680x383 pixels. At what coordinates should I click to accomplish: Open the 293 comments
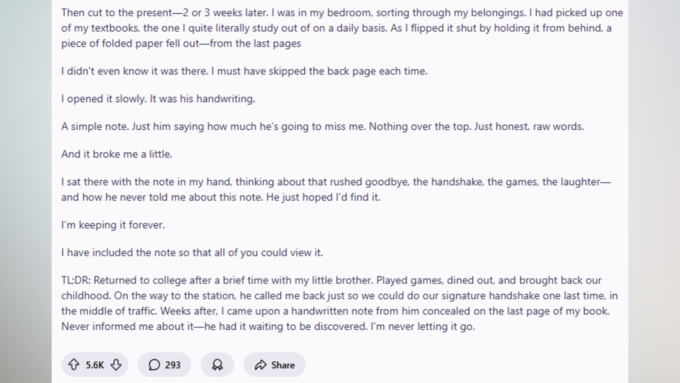pyautogui.click(x=164, y=365)
